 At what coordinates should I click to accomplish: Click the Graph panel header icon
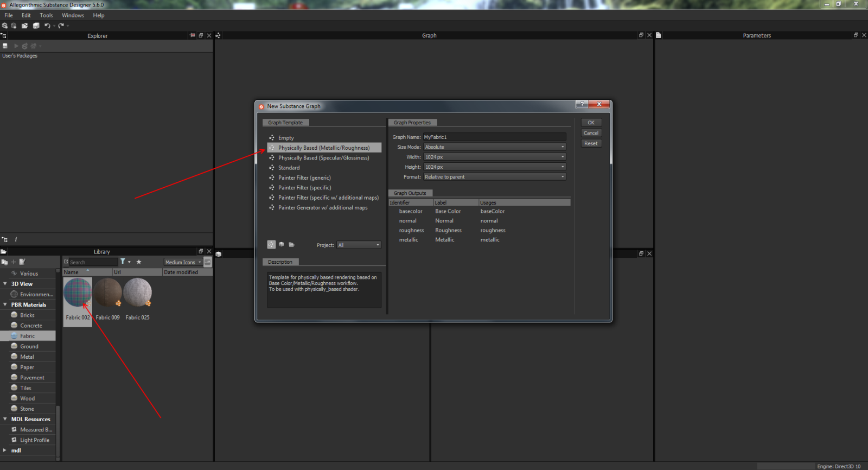tap(218, 35)
